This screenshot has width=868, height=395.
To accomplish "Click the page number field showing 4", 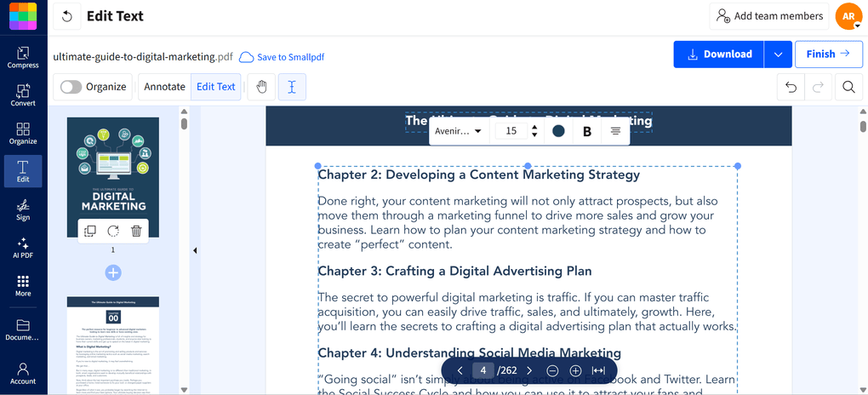I will pyautogui.click(x=484, y=370).
